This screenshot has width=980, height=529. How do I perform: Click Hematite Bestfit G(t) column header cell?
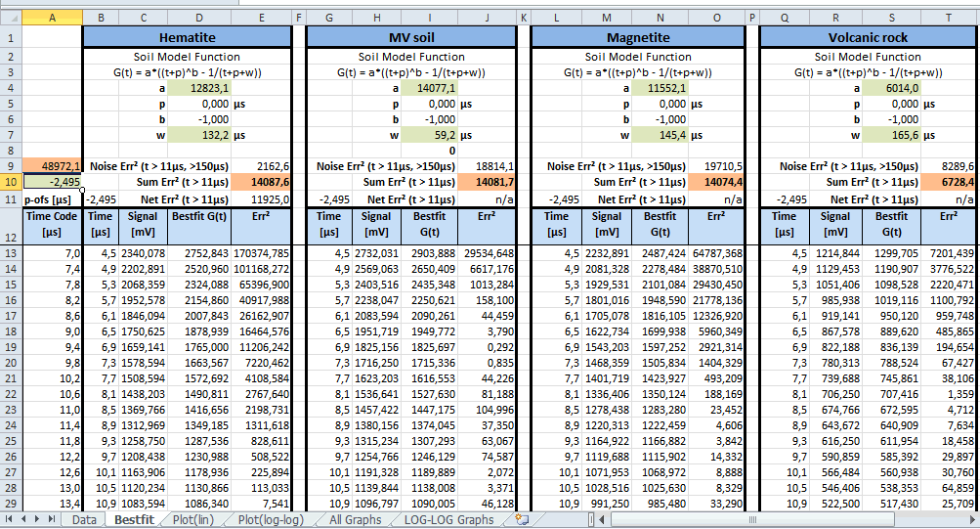click(x=198, y=226)
